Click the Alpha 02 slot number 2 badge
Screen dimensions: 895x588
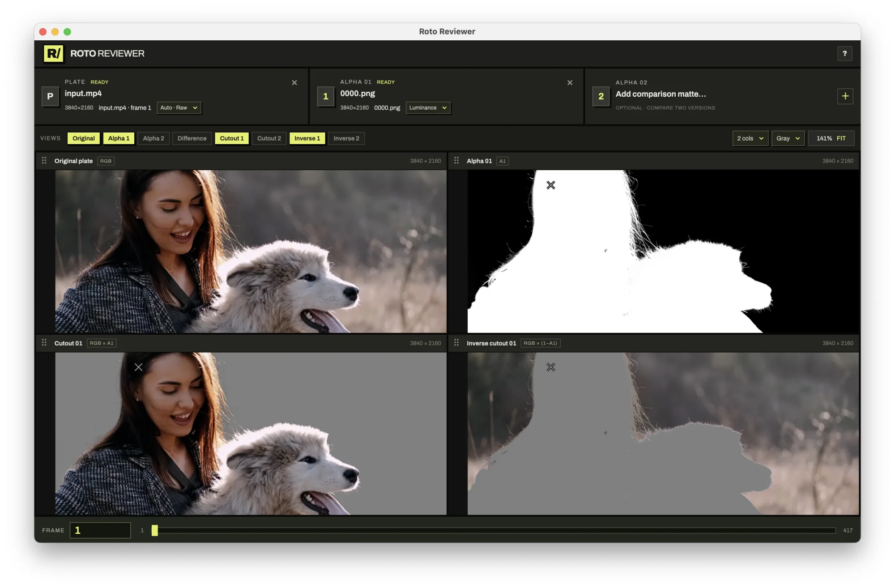tap(601, 96)
